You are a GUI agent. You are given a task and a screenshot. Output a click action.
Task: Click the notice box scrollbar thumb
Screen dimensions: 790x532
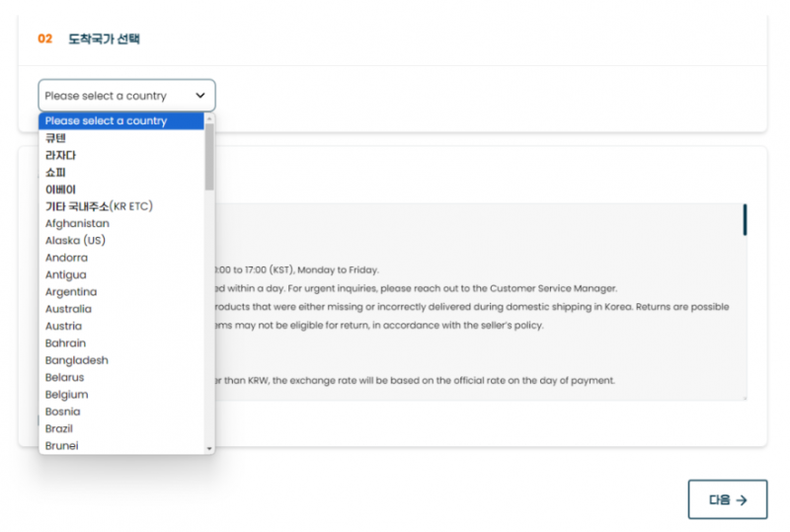(x=745, y=220)
